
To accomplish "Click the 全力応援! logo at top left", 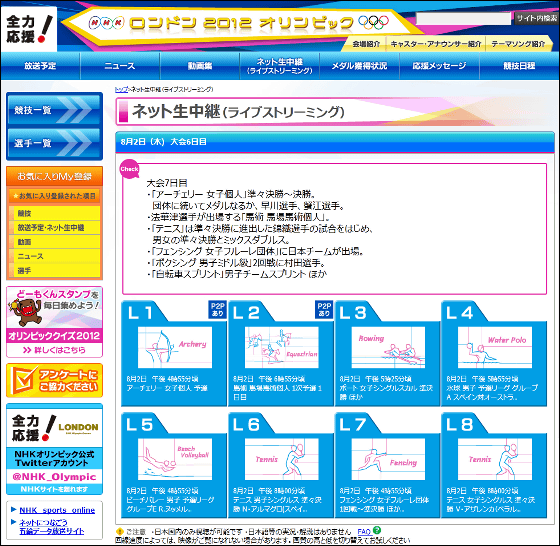I will pos(29,29).
